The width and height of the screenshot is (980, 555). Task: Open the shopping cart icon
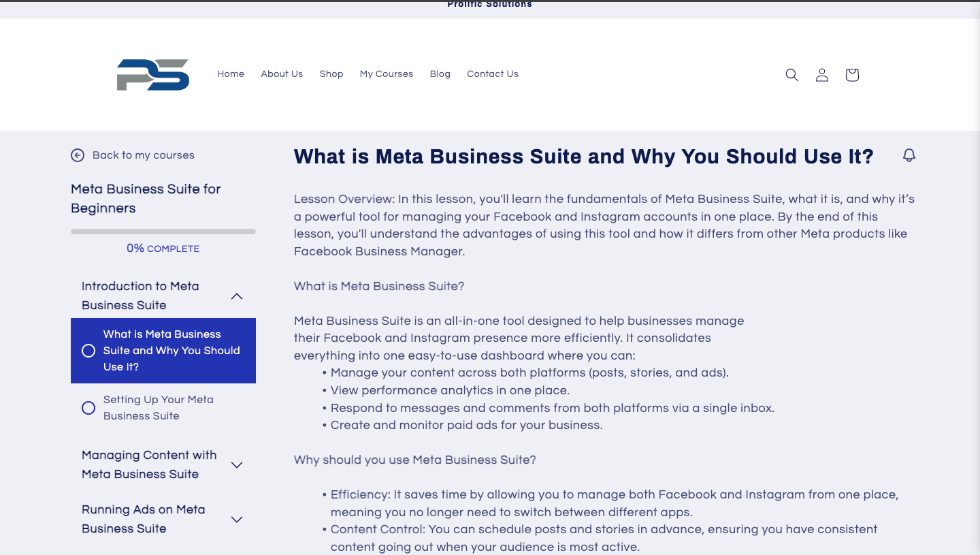click(852, 75)
